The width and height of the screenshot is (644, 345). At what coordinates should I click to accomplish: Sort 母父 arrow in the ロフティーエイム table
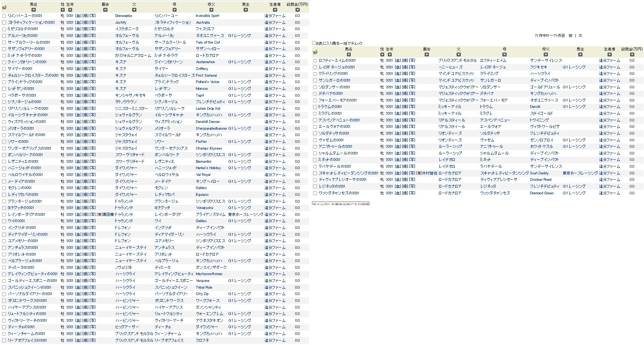tap(546, 55)
